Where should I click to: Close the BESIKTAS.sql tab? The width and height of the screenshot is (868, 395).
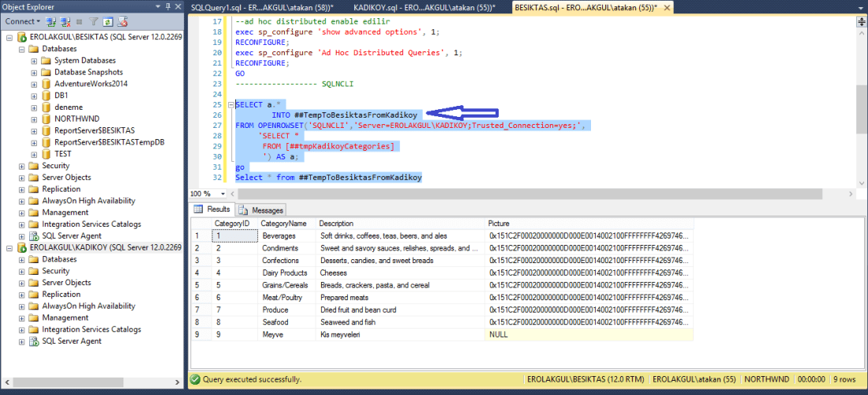click(x=668, y=8)
